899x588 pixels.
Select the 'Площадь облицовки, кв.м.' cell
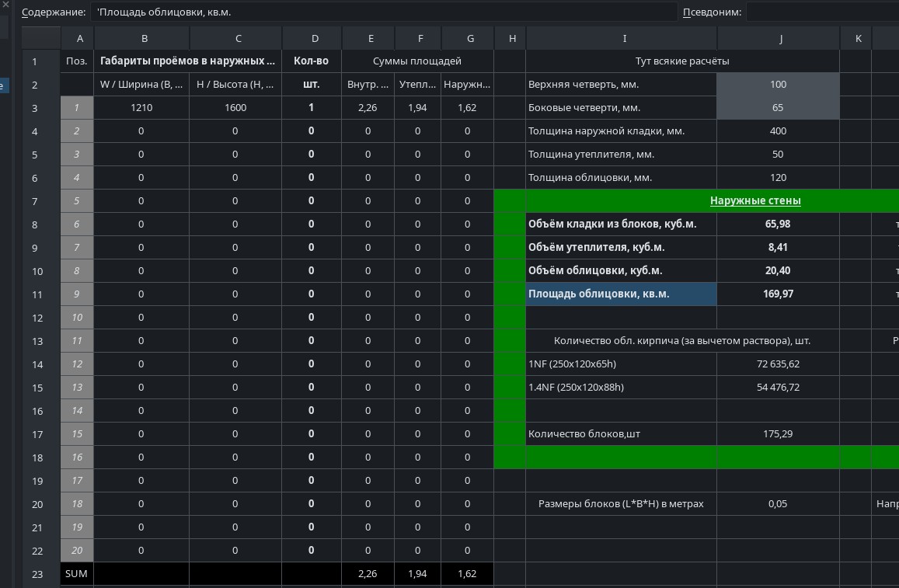point(621,294)
